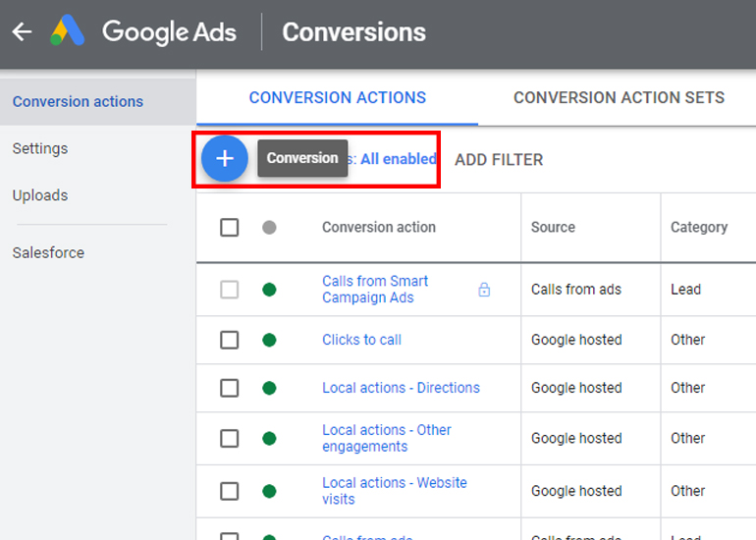Click Google hosted in the Local actions - Website visits row
The width and height of the screenshot is (756, 540).
click(576, 491)
